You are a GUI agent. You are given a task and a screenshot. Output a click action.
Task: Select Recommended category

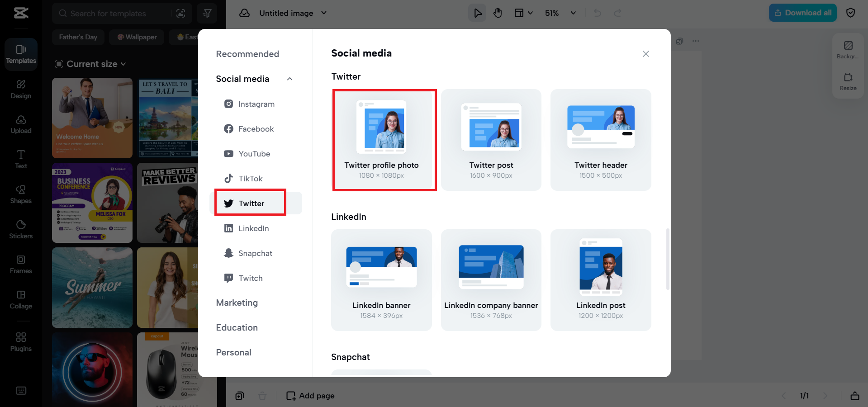tap(247, 54)
